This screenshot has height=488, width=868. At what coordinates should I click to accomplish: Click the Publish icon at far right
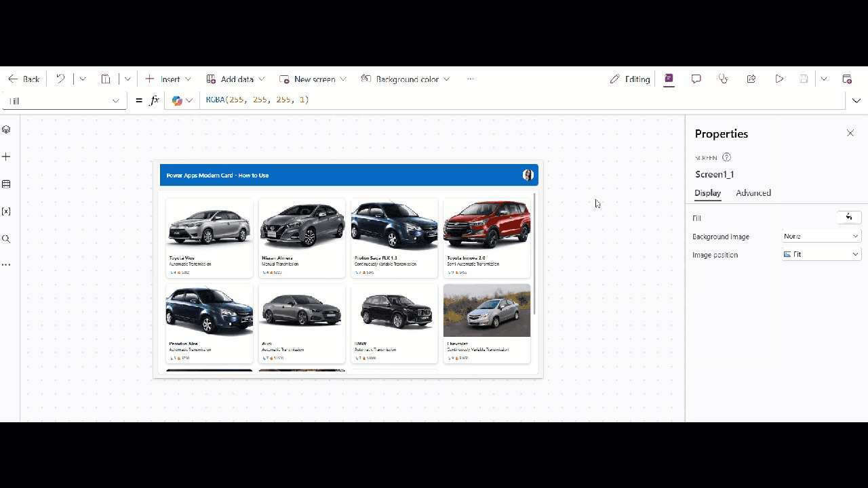pyautogui.click(x=847, y=79)
